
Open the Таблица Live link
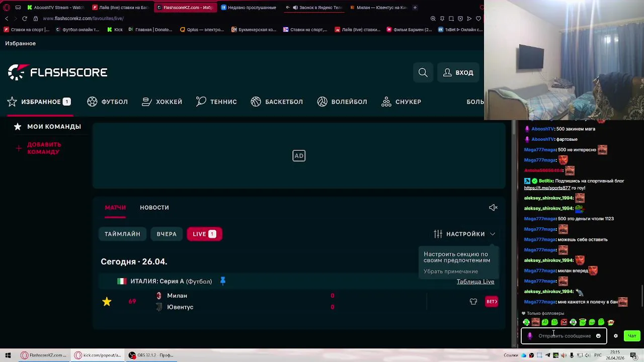[475, 282]
